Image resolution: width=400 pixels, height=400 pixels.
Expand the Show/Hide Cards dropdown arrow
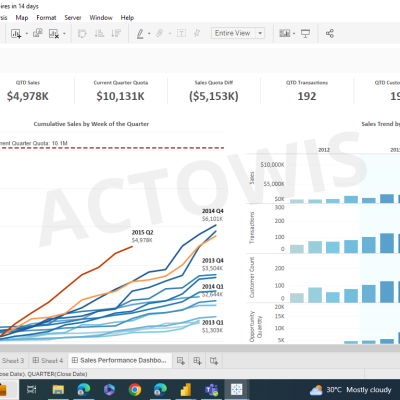[294, 33]
